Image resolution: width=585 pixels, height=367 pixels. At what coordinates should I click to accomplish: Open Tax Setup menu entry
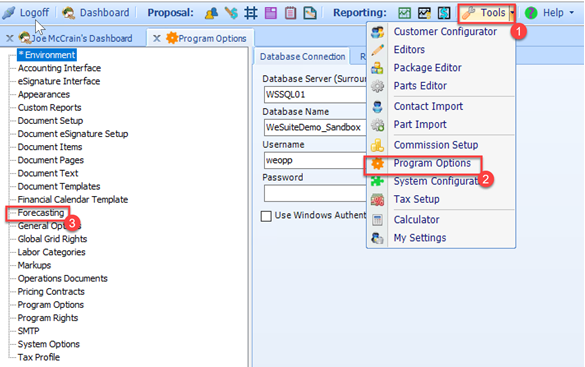(416, 200)
